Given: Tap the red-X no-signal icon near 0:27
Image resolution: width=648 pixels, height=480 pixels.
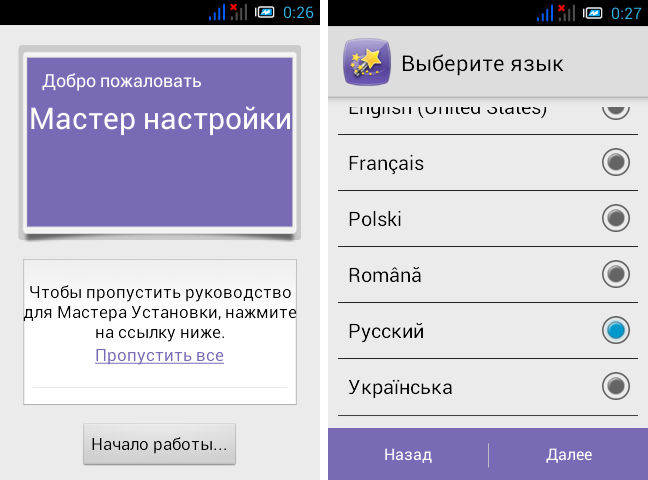Looking at the screenshot, I should click(x=567, y=13).
